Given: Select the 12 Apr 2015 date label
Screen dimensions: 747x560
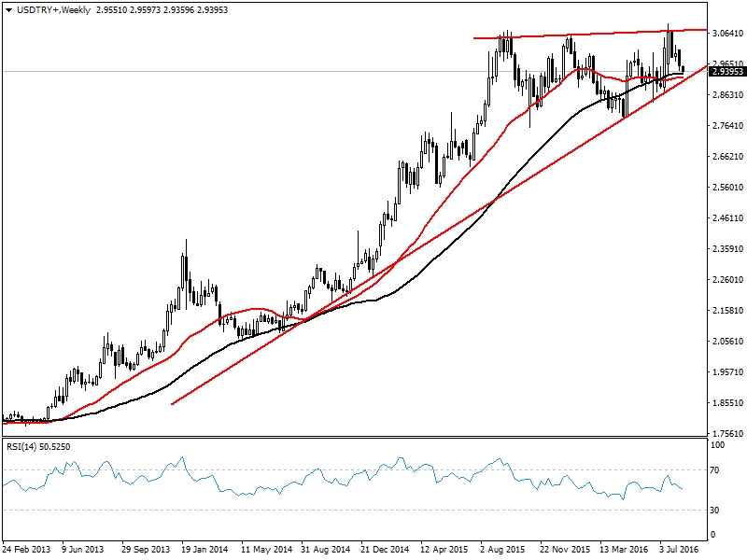Looking at the screenshot, I should [444, 549].
